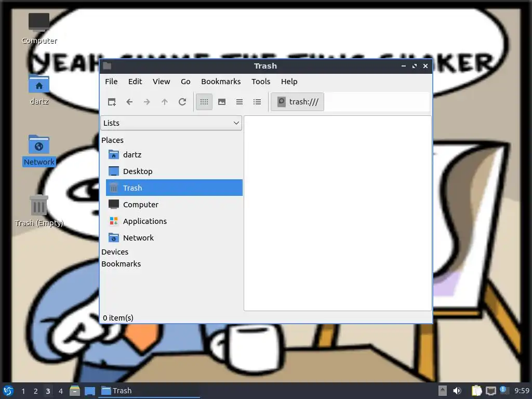Click the folder icon in title bar
This screenshot has width=532, height=399.
[107, 66]
